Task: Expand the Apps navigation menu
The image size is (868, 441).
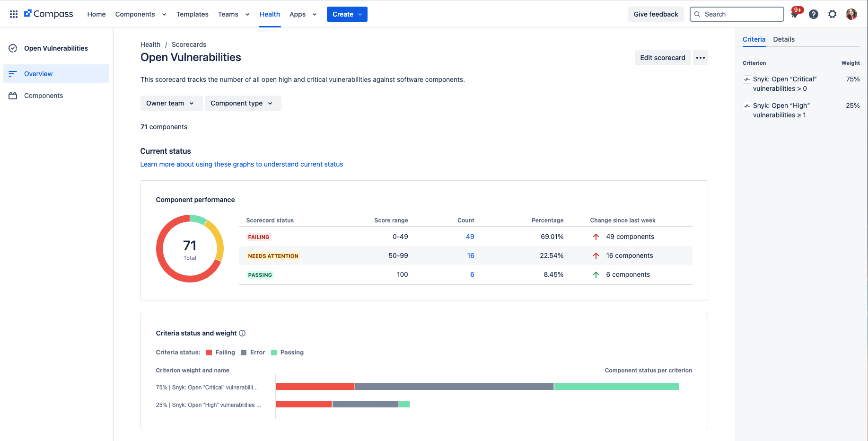Action: pyautogui.click(x=303, y=14)
